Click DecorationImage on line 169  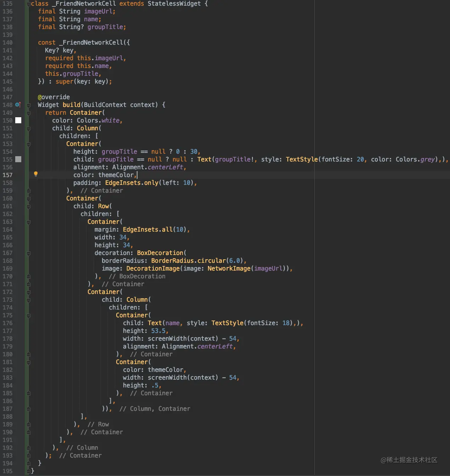click(153, 268)
